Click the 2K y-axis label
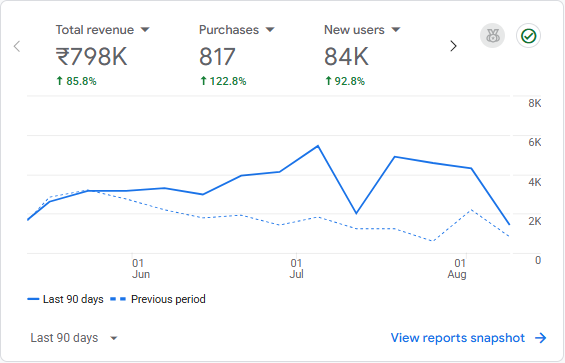The height and width of the screenshot is (363, 565). [x=535, y=221]
